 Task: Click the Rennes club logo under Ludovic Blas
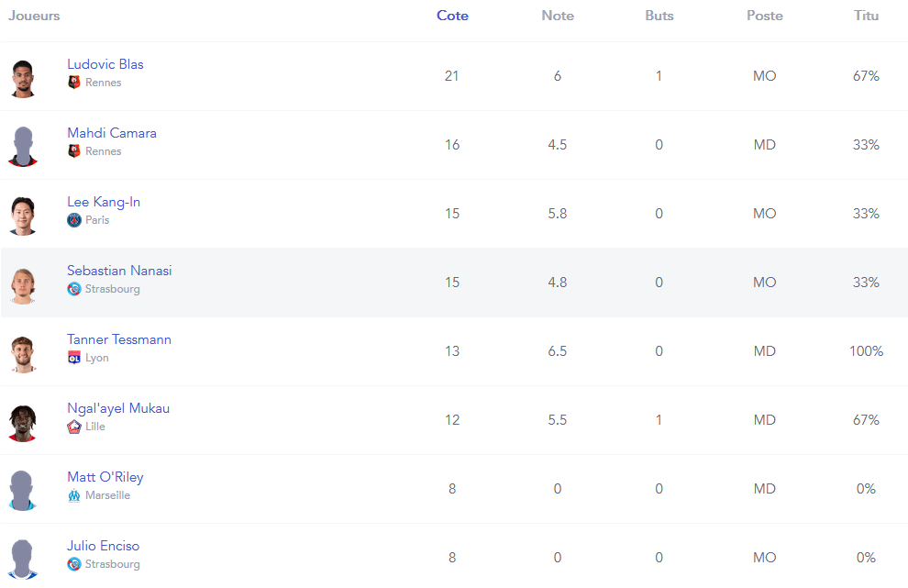point(74,83)
